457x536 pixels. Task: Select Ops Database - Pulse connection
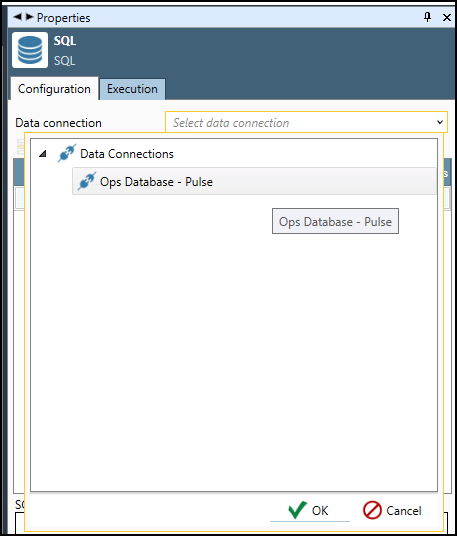[254, 181]
